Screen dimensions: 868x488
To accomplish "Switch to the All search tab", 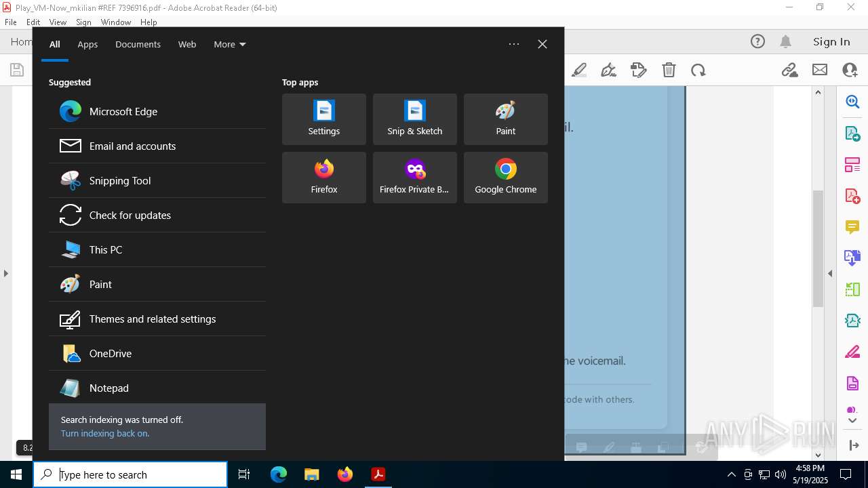I will click(55, 44).
